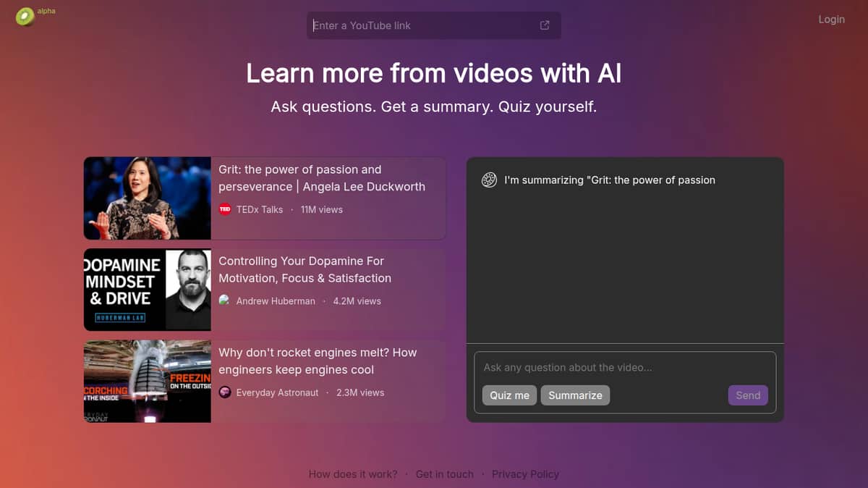
Task: Click the Send button
Action: pyautogui.click(x=748, y=395)
